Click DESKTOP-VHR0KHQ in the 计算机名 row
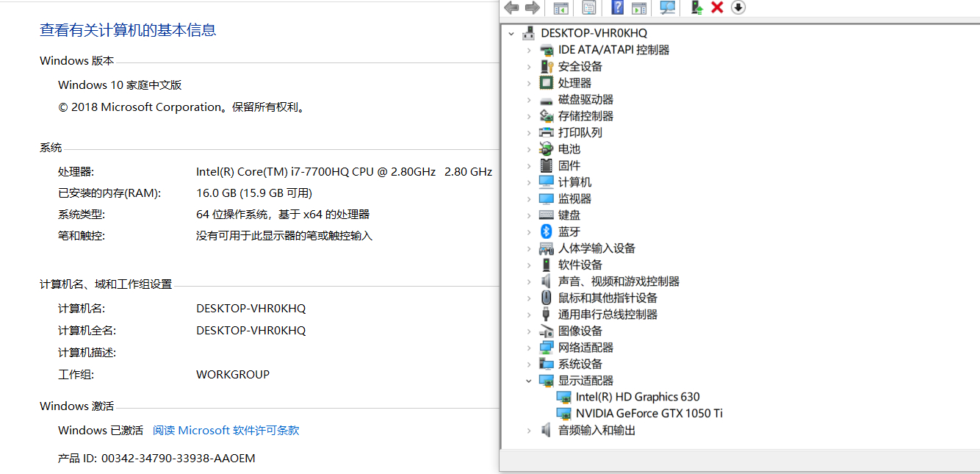The height and width of the screenshot is (474, 980). 251,309
